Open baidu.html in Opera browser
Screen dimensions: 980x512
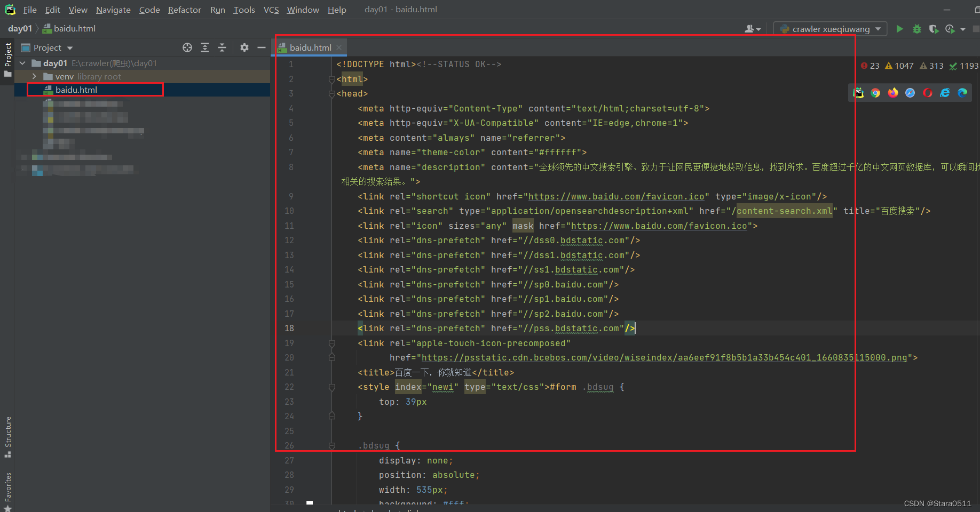pos(928,93)
